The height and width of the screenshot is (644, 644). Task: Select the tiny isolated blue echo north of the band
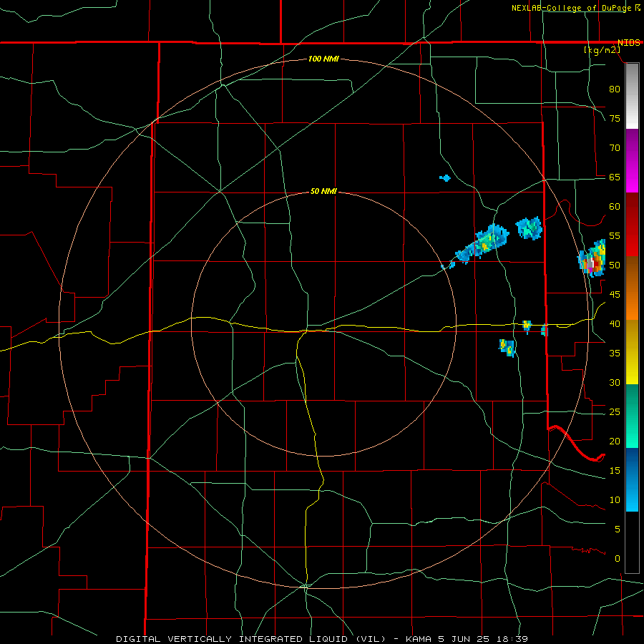[445, 178]
